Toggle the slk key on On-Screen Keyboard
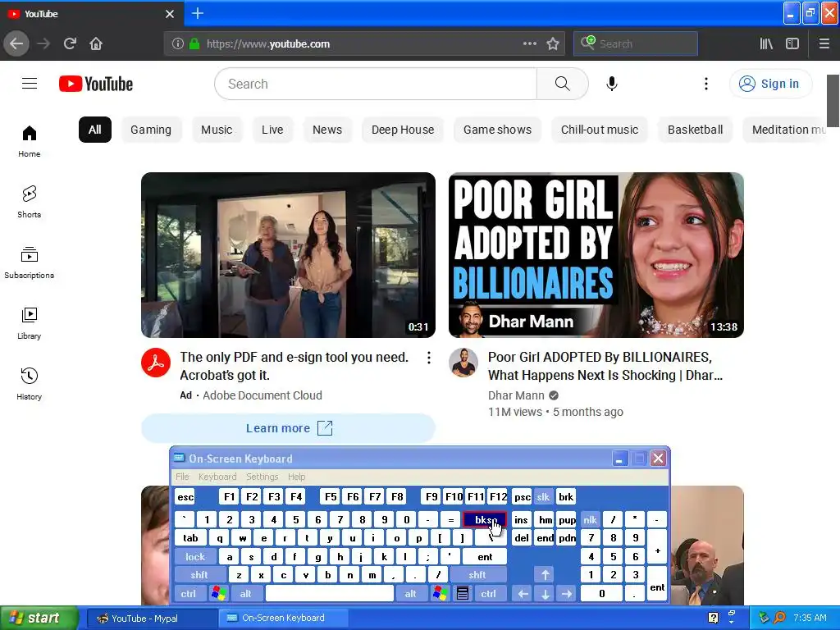This screenshot has height=630, width=840. pyautogui.click(x=543, y=497)
